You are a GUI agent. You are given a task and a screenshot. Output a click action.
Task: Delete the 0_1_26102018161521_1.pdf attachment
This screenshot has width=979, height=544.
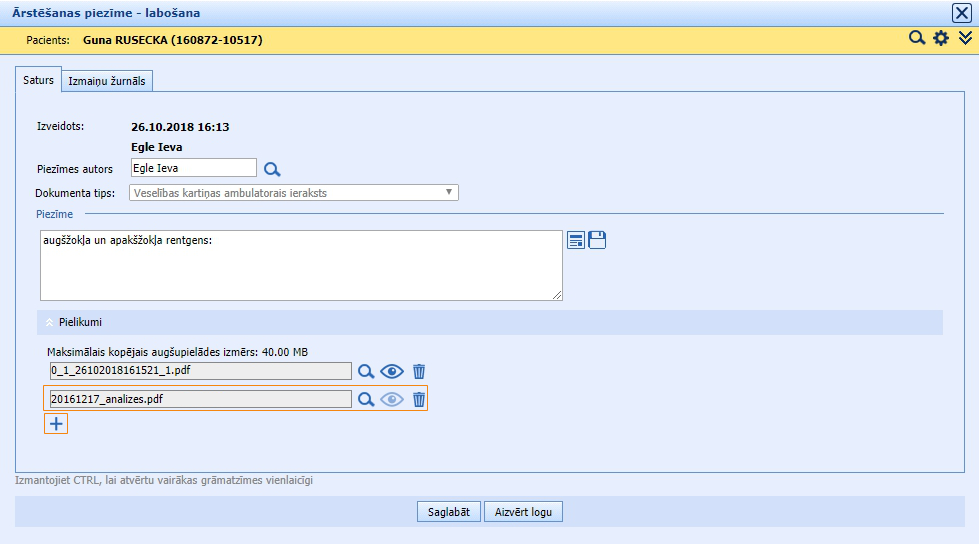419,371
